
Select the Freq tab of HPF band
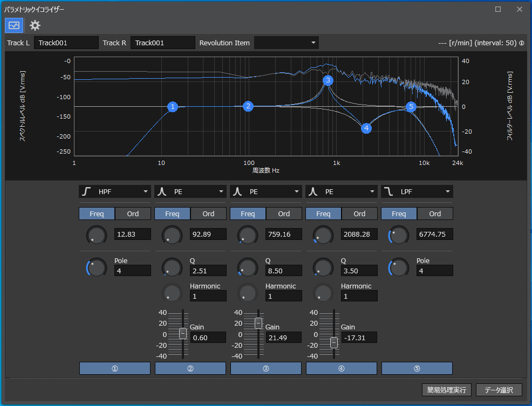click(x=97, y=214)
